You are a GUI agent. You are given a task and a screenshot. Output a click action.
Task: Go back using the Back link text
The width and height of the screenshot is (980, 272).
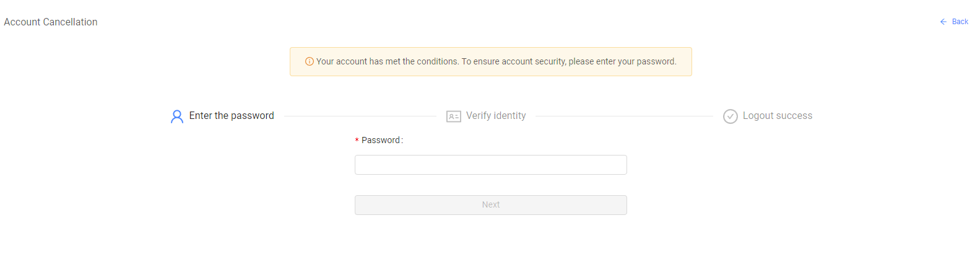(960, 22)
